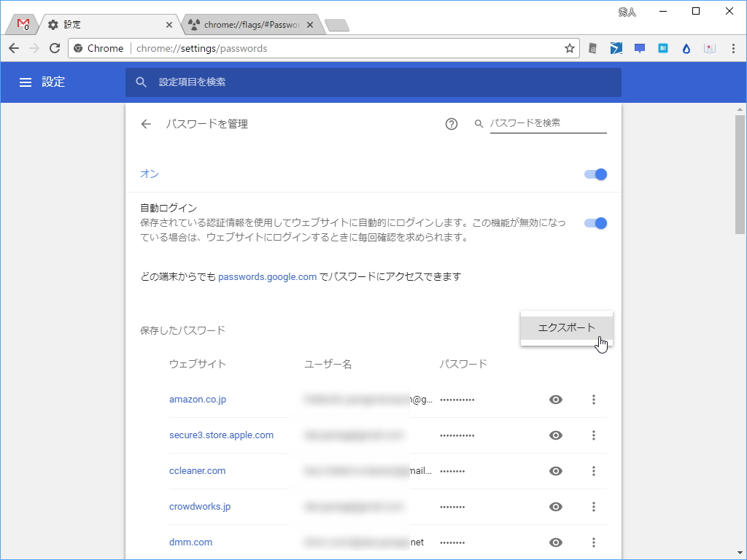Click the password search magnifier icon
747x560 pixels.
click(479, 124)
